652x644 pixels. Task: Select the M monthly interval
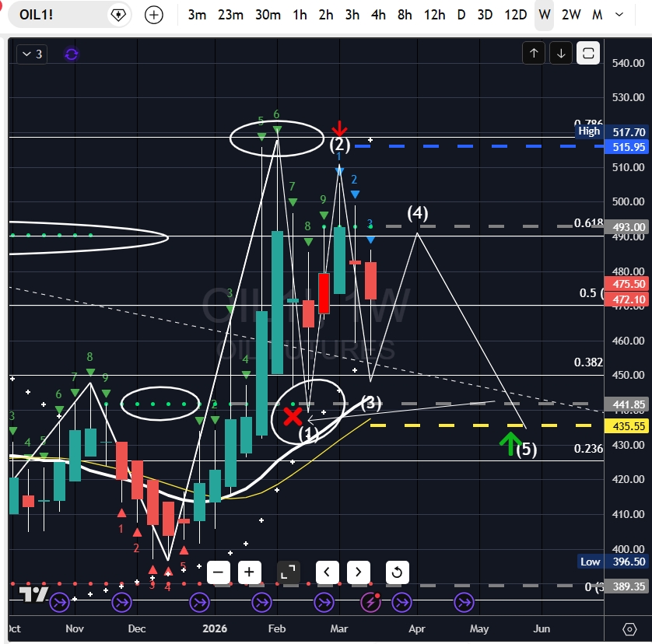[x=597, y=15]
